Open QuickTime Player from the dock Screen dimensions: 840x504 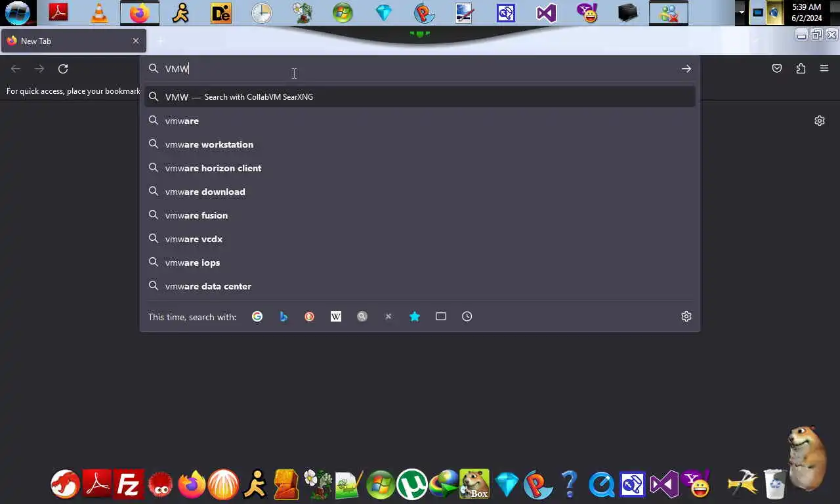(x=601, y=485)
